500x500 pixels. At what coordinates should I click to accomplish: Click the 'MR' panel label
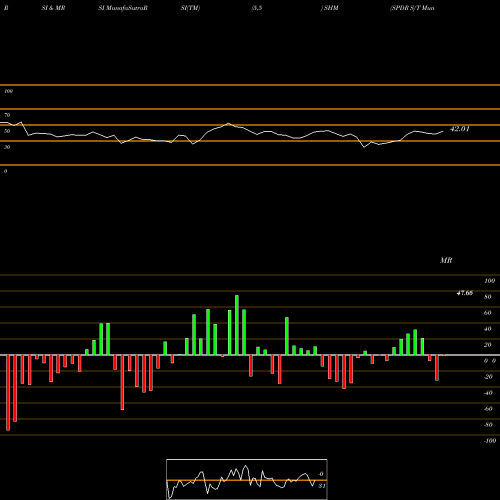[x=446, y=260]
